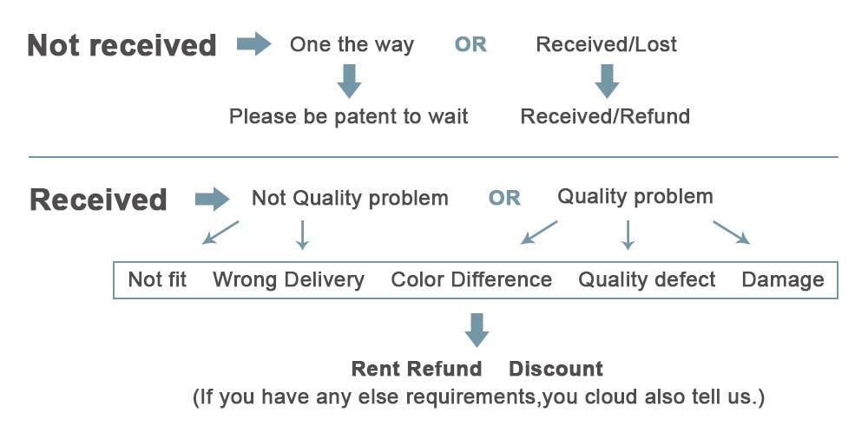
Task: Click the thin arrow pointing to Wrong Delivery
Action: pos(301,235)
